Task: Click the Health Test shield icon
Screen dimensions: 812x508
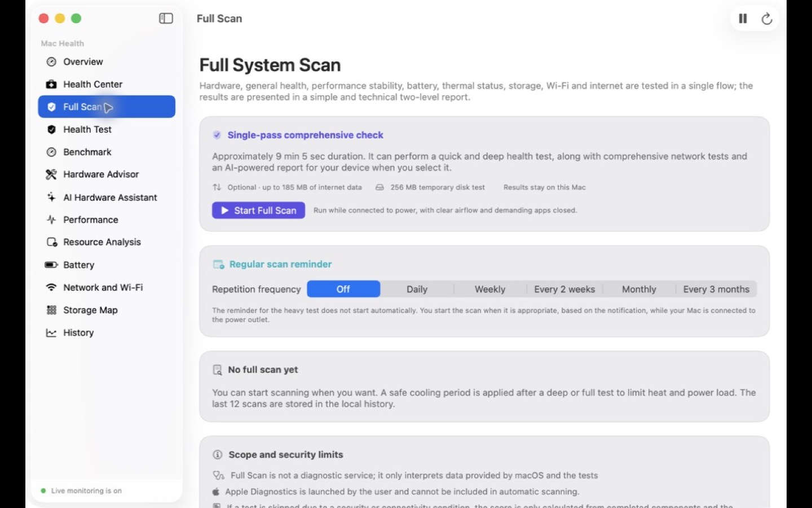Action: point(51,129)
